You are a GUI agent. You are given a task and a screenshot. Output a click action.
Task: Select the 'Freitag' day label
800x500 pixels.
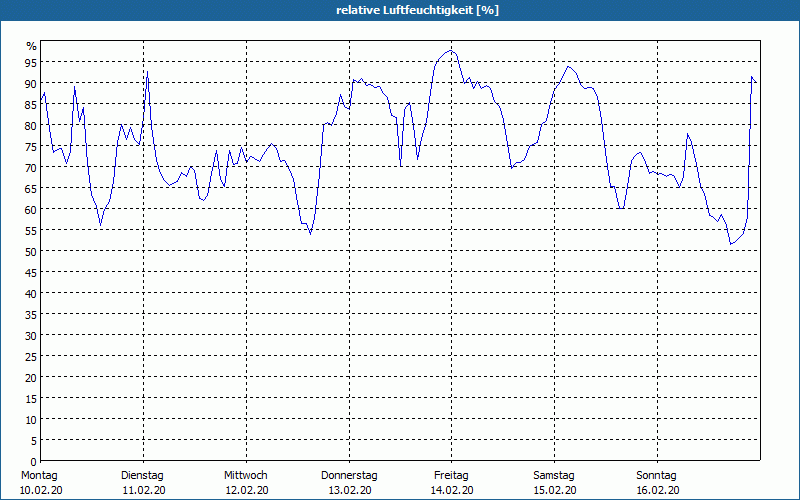coord(451,475)
